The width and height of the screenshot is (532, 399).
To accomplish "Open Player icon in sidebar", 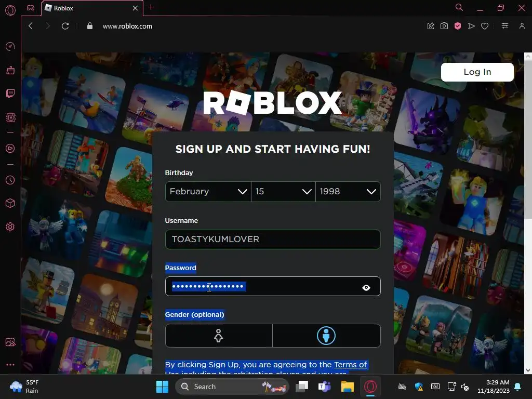I will (x=10, y=148).
